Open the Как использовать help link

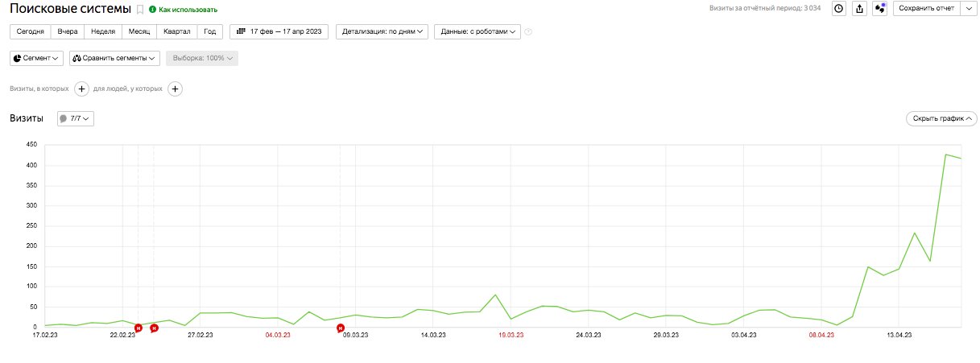tap(188, 10)
